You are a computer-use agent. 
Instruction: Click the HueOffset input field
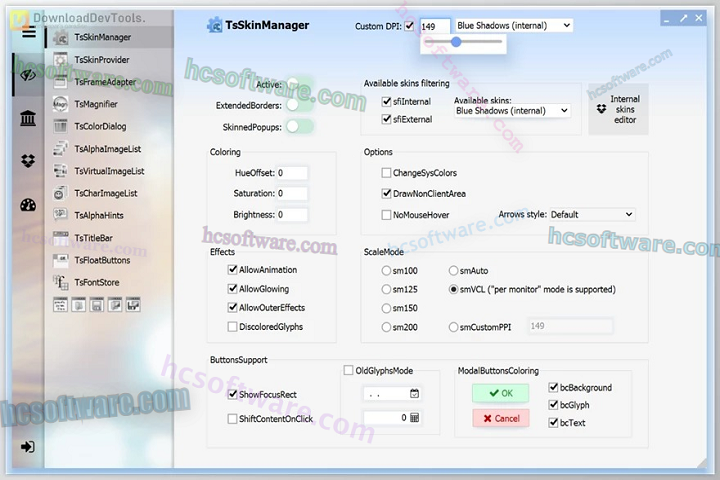click(292, 173)
